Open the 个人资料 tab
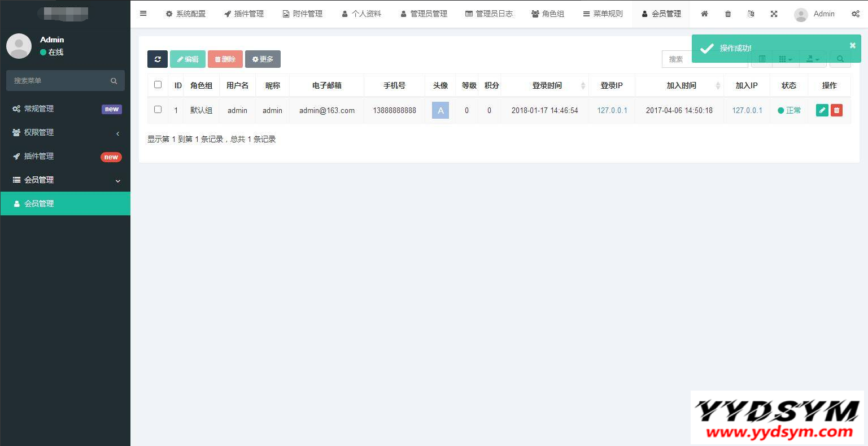This screenshot has height=446, width=868. 361,14
